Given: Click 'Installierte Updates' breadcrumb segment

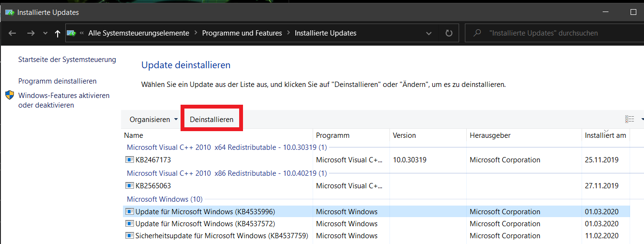Looking at the screenshot, I should (x=326, y=33).
